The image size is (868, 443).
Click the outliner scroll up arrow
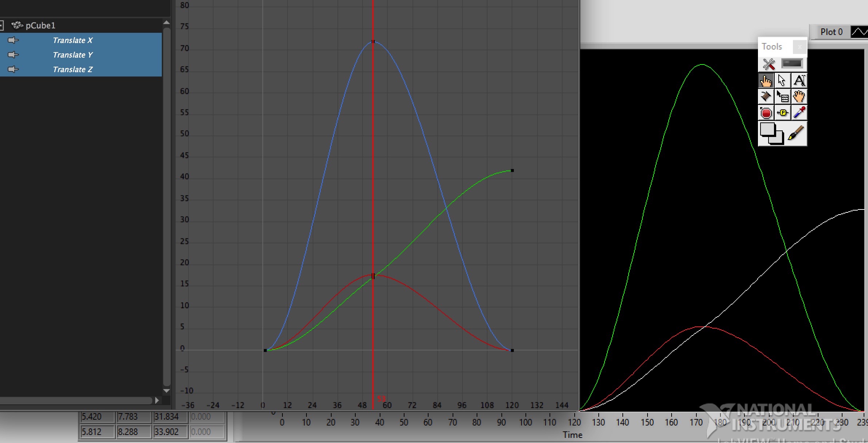click(167, 23)
